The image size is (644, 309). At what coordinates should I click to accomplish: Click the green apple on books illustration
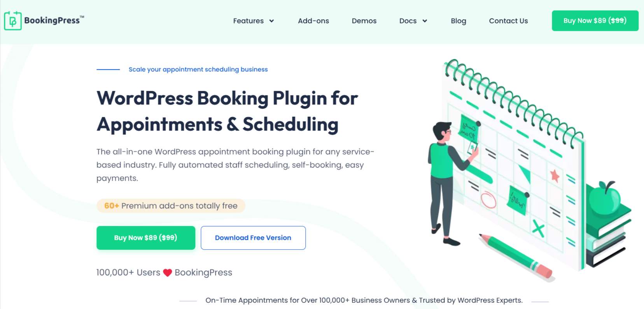(604, 198)
